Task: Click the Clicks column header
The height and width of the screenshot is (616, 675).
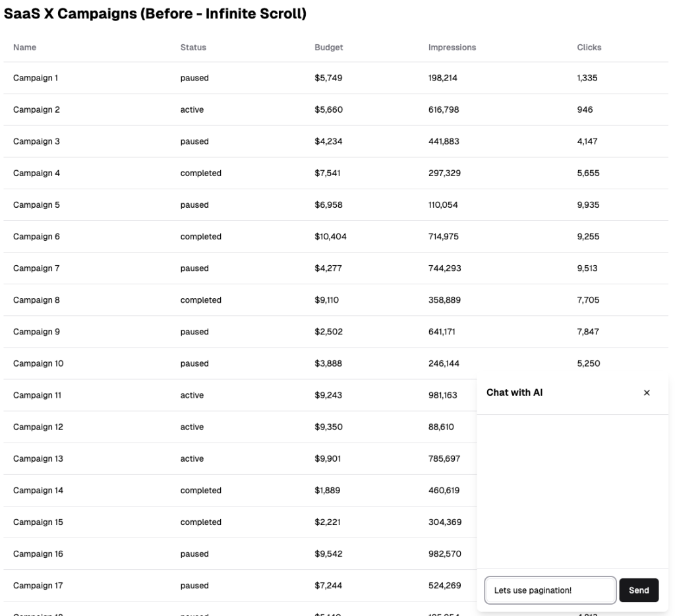Action: click(589, 47)
